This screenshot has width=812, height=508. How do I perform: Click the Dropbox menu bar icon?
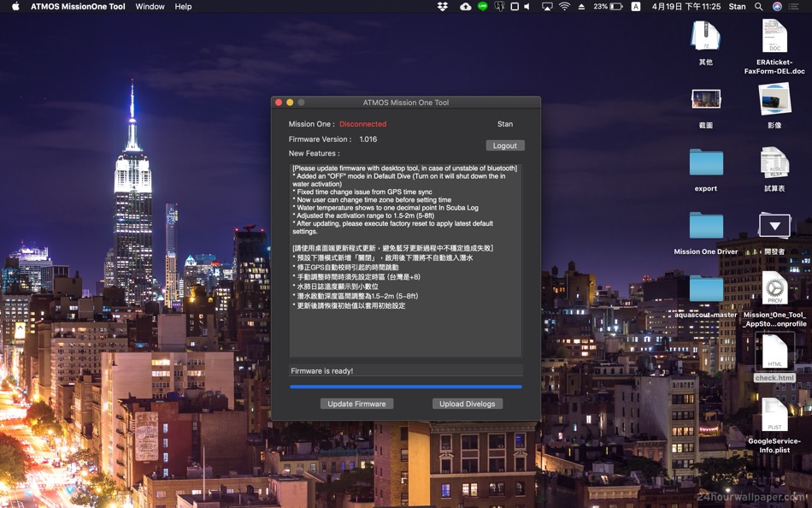[442, 7]
